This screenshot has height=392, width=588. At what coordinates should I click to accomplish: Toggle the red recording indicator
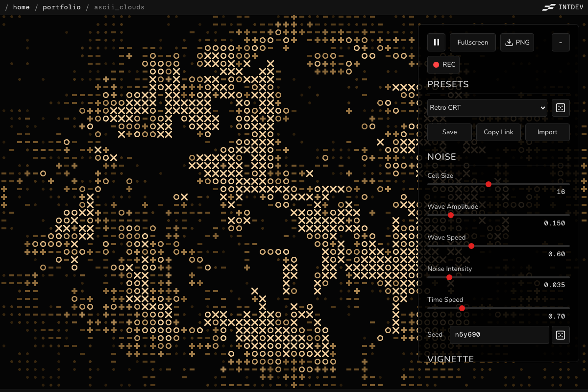point(436,64)
